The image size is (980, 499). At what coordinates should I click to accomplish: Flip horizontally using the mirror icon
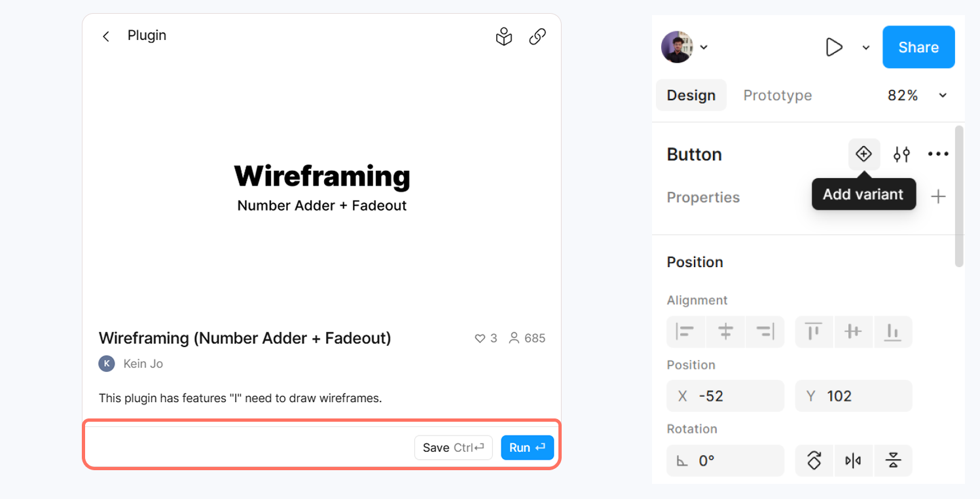tap(853, 461)
